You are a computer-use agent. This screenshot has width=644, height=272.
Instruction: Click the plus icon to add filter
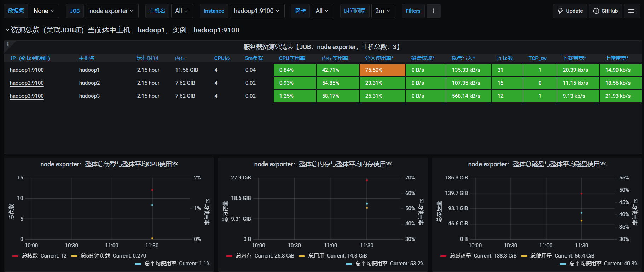click(x=433, y=11)
